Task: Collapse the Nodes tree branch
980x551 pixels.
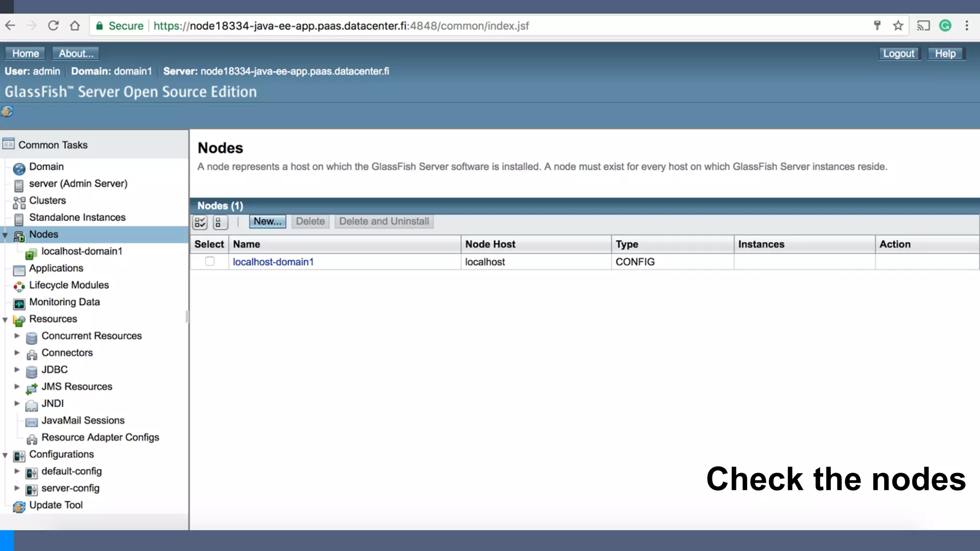Action: click(x=5, y=235)
